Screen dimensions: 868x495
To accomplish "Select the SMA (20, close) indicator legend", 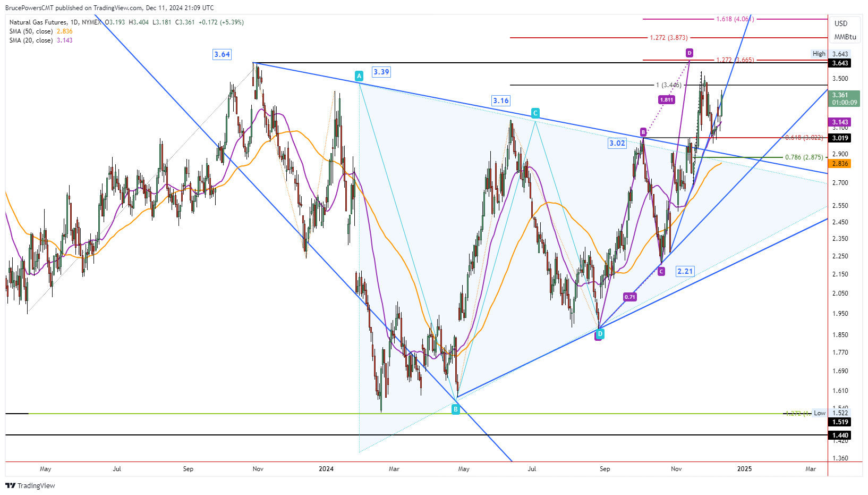I will [x=41, y=40].
